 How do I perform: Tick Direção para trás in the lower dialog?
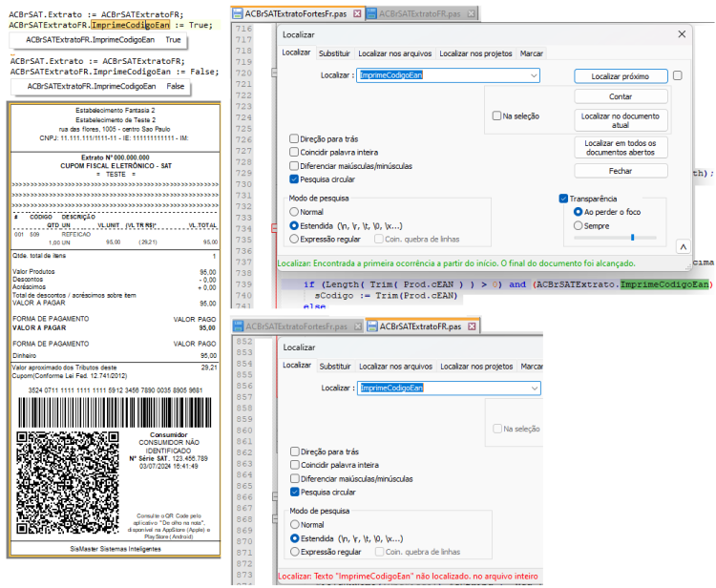pos(295,451)
